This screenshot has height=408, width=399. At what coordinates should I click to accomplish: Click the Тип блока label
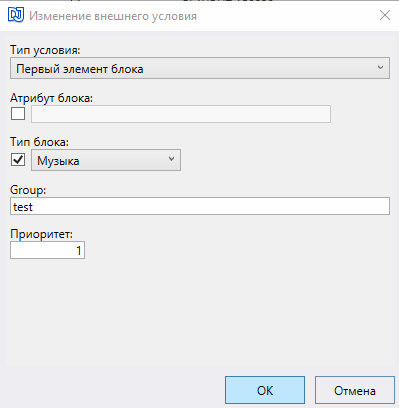39,142
